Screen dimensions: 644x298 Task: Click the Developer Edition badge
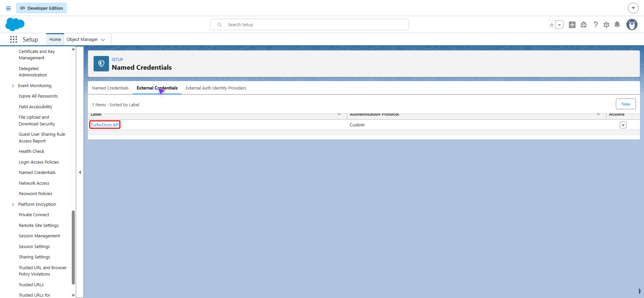42,8
